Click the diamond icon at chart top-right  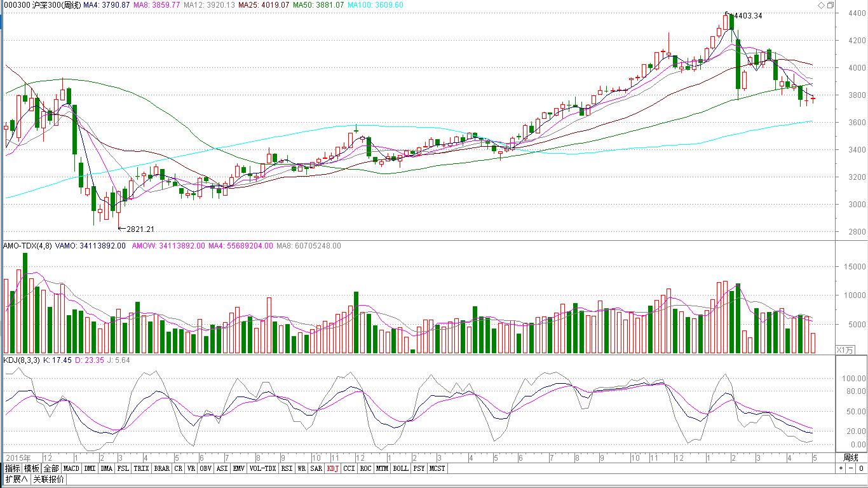821,5
